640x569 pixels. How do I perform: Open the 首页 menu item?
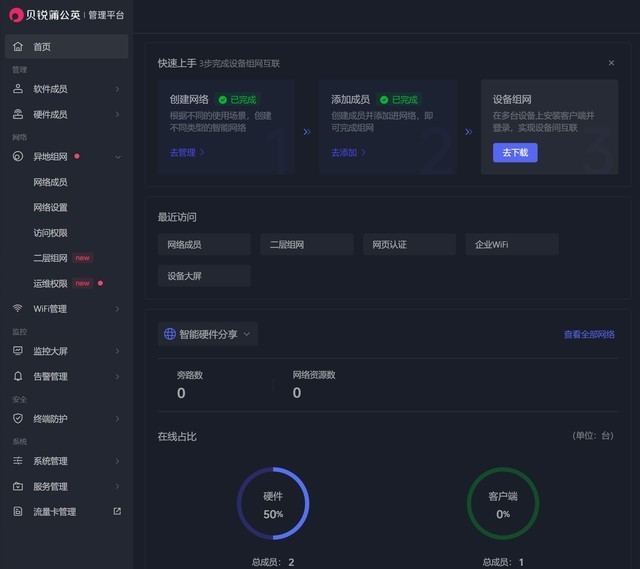click(67, 47)
